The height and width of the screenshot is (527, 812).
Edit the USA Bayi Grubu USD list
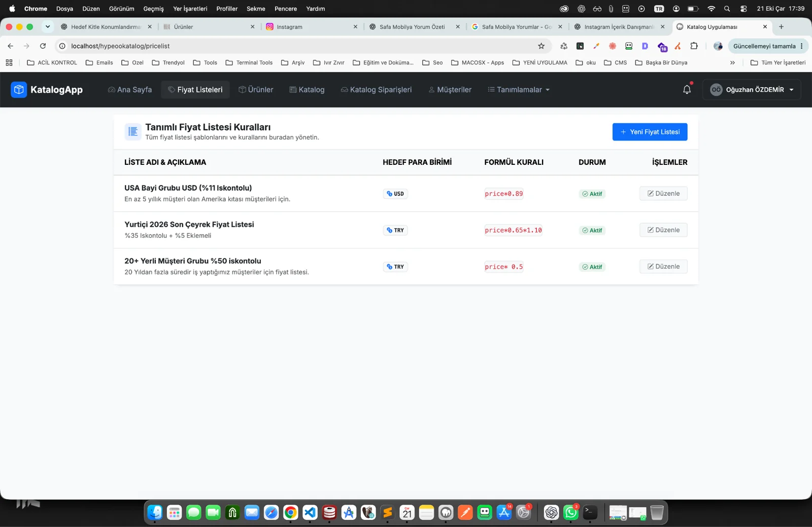[x=663, y=194]
